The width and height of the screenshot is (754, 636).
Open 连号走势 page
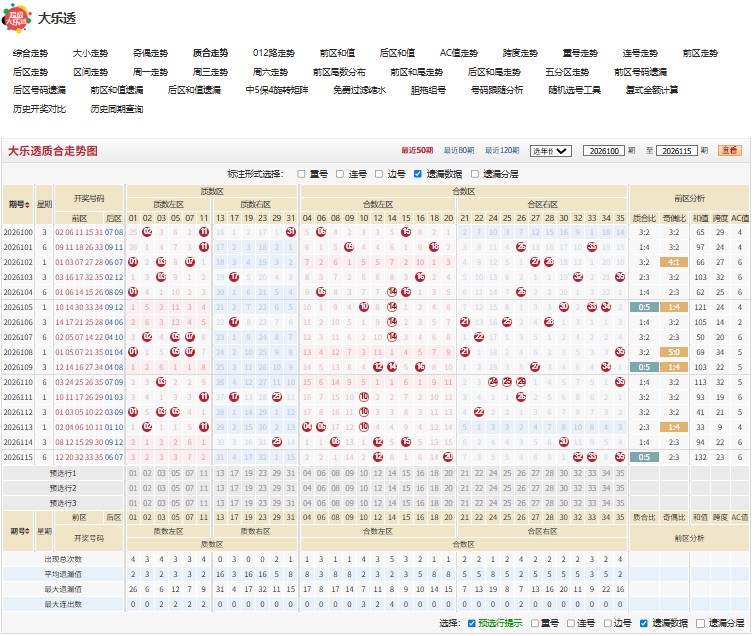(640, 53)
